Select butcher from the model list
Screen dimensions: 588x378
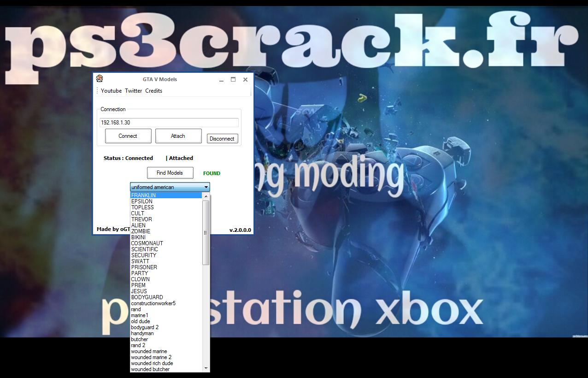click(166, 339)
